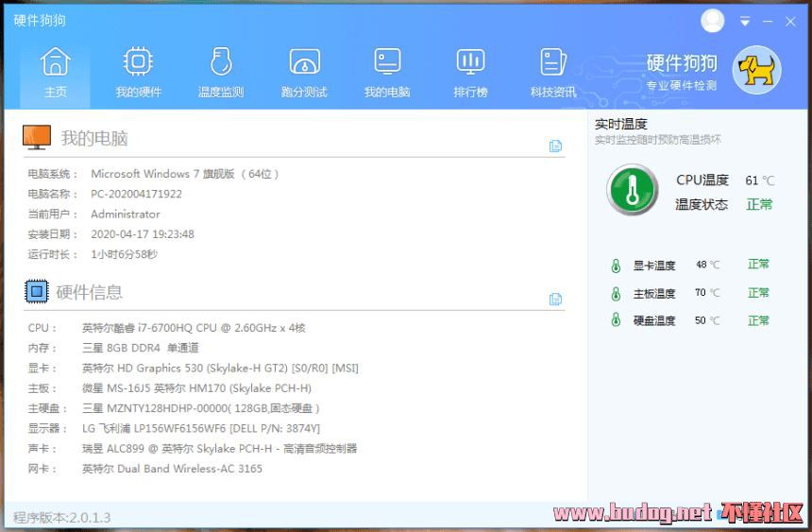Screen dimensions: 812x532
Task: Click the yellow dog logo
Action: 757,70
